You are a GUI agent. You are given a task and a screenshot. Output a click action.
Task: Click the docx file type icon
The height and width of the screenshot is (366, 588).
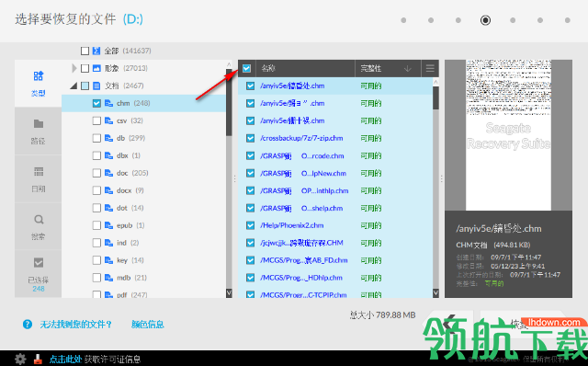coord(108,190)
